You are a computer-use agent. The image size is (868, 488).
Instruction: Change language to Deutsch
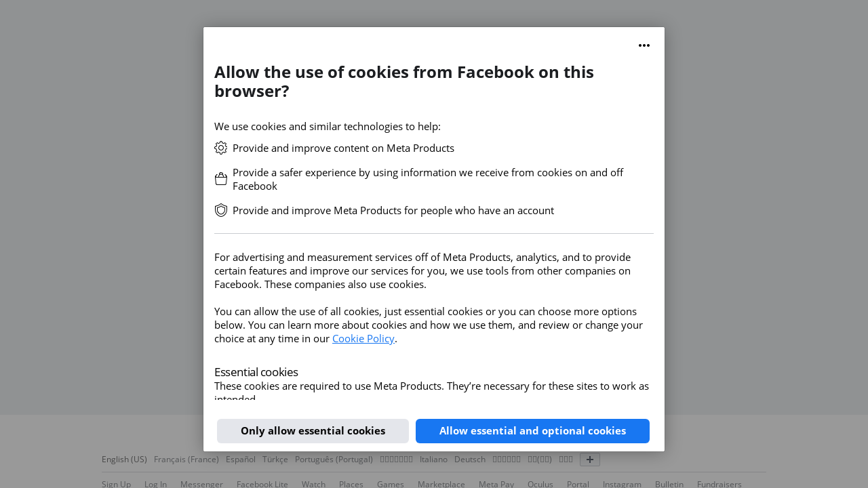[x=470, y=460]
